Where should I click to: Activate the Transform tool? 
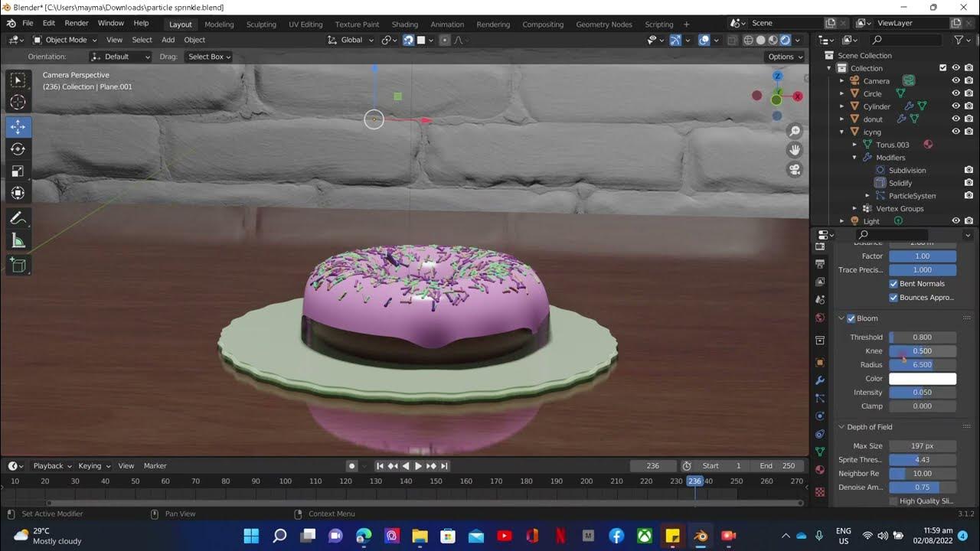point(18,193)
